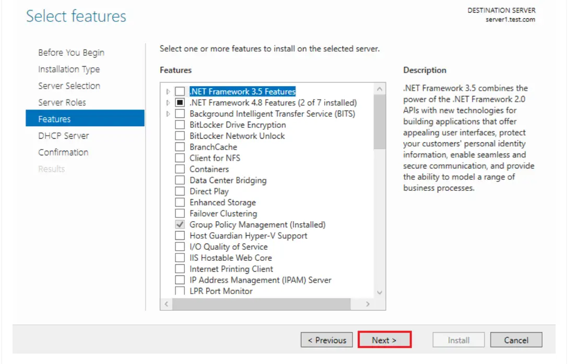Image resolution: width=588 pixels, height=364 pixels.
Task: Click Group Policy Management installed checkbox
Action: pyautogui.click(x=180, y=224)
